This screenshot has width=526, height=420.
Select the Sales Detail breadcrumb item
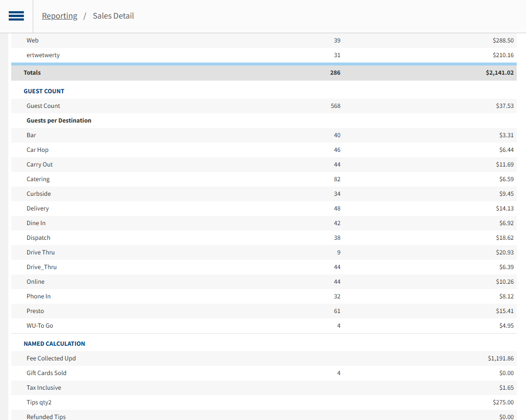click(x=113, y=16)
